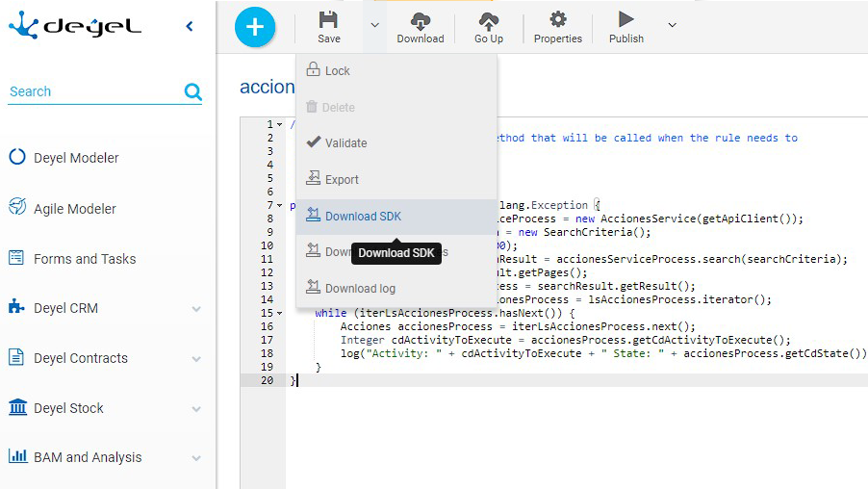Click the search magnifier icon
868x489 pixels.
pos(192,91)
